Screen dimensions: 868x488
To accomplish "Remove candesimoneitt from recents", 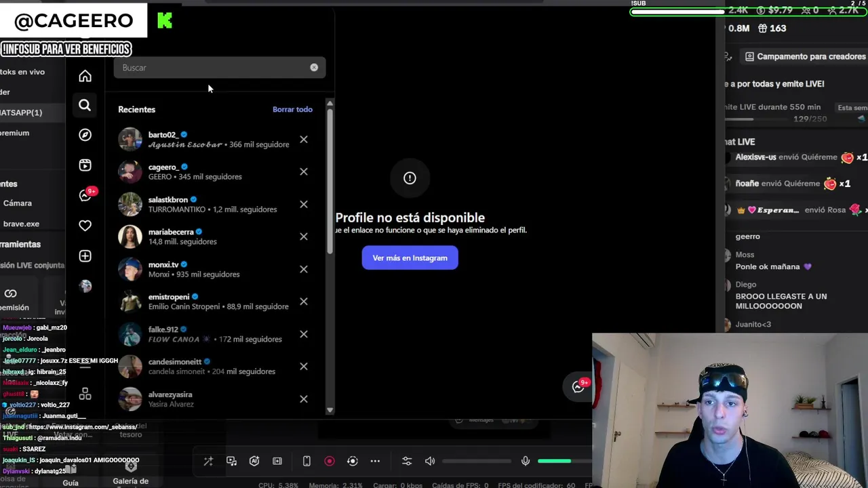I will 304,366.
